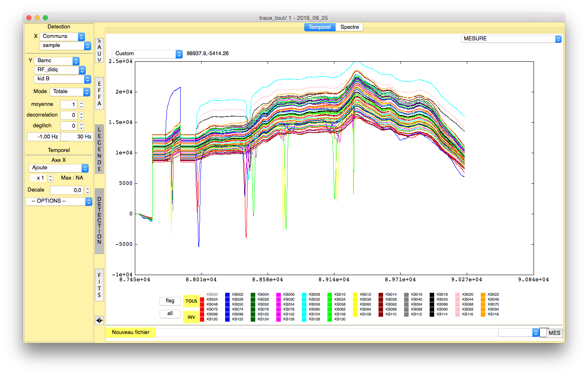Toggle the vertical DETECTION panel button

coord(99,221)
